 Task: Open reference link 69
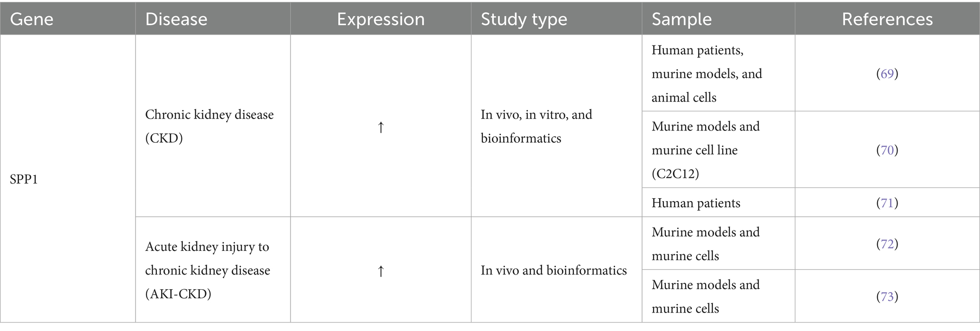(887, 74)
